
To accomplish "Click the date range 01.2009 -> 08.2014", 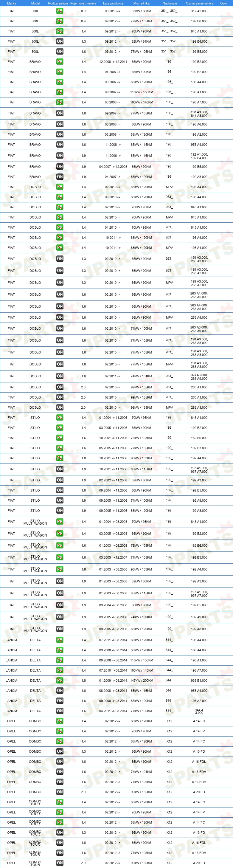I will point(113,680).
